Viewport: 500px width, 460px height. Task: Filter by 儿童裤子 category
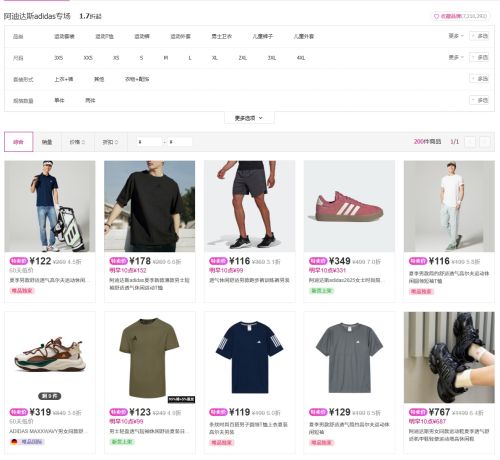[263, 36]
